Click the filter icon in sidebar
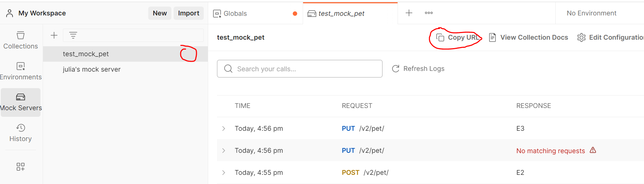 73,35
